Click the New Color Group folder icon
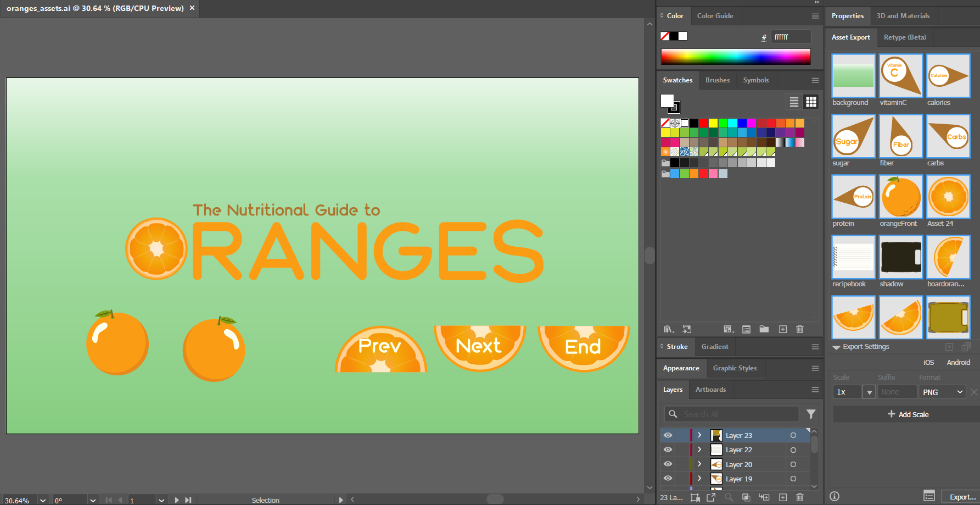The height and width of the screenshot is (505, 980). [764, 329]
